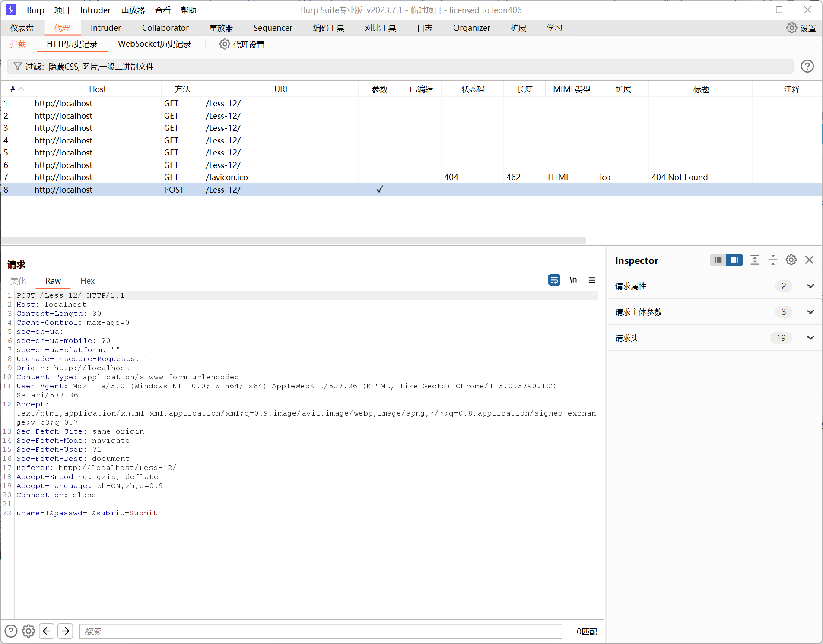Toggle non-printable characters \n display
The image size is (823, 644).
pyautogui.click(x=573, y=280)
